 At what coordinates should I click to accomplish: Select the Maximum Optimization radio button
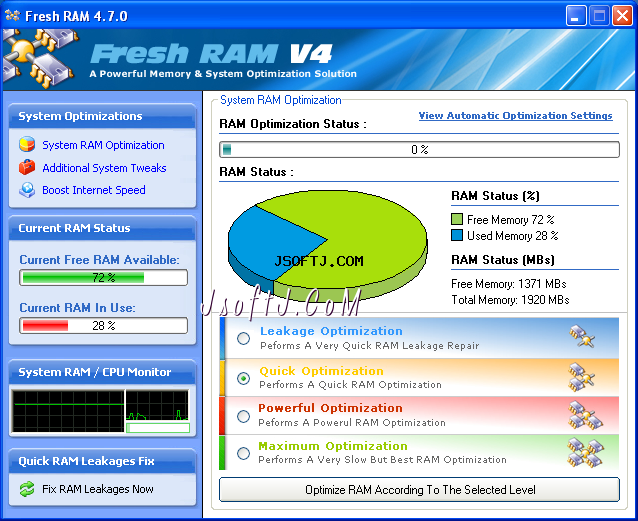point(243,453)
